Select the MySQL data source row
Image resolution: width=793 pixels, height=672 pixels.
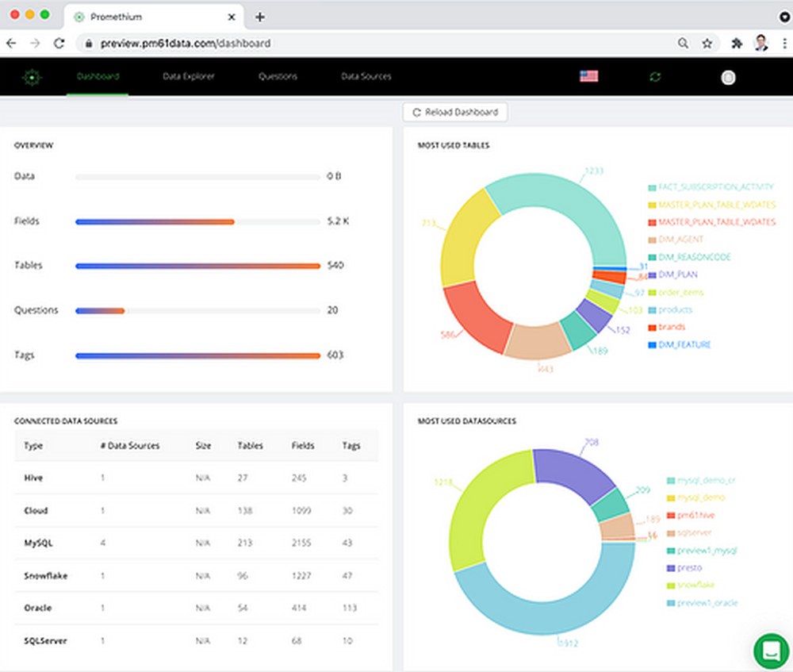coord(196,543)
